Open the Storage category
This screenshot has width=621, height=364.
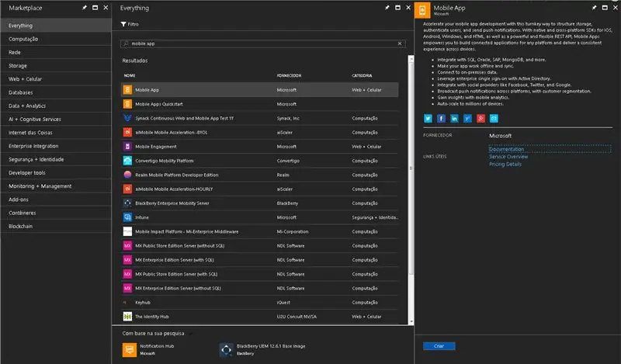click(x=56, y=66)
